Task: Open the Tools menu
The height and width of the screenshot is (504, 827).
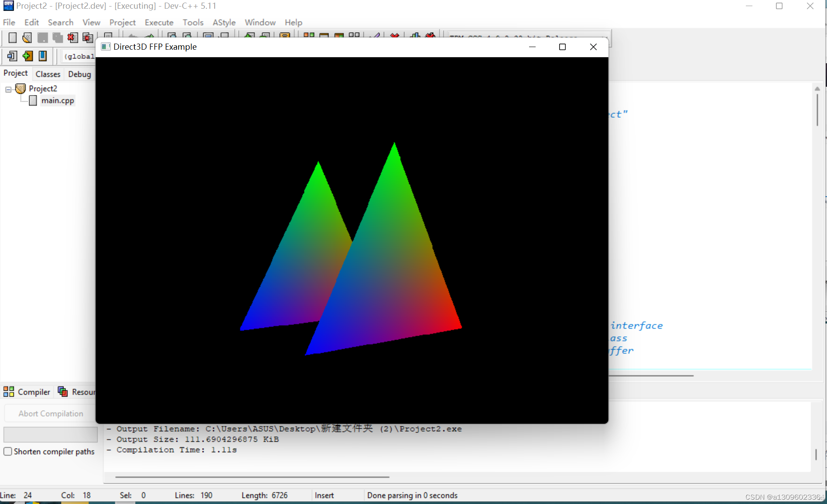Action: (193, 22)
